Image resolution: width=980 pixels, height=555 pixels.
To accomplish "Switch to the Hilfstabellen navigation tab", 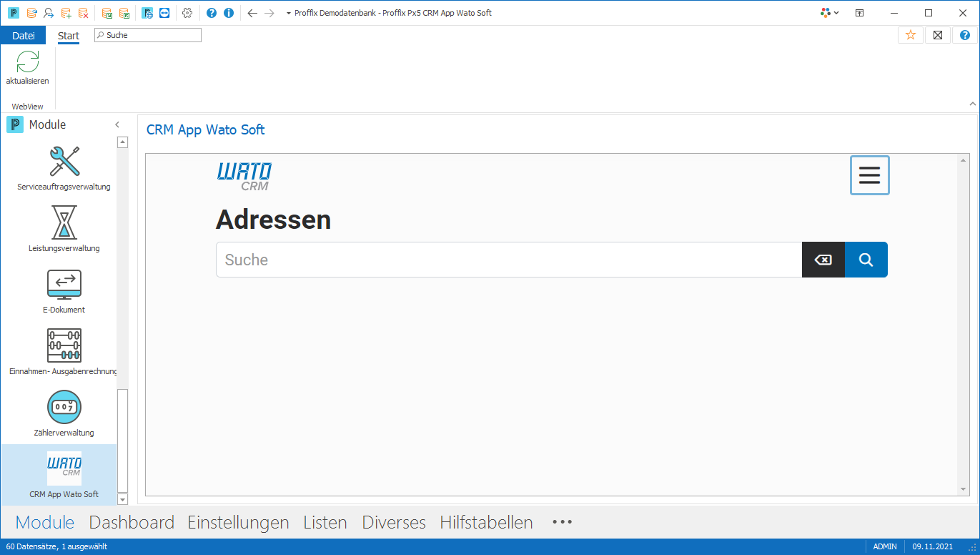I will (x=486, y=522).
